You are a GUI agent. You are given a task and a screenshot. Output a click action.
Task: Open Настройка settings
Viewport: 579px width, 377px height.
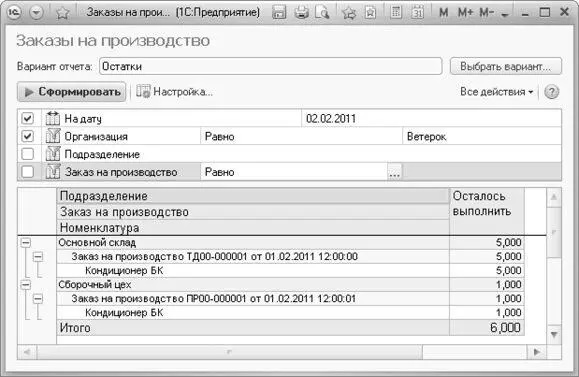coord(175,92)
